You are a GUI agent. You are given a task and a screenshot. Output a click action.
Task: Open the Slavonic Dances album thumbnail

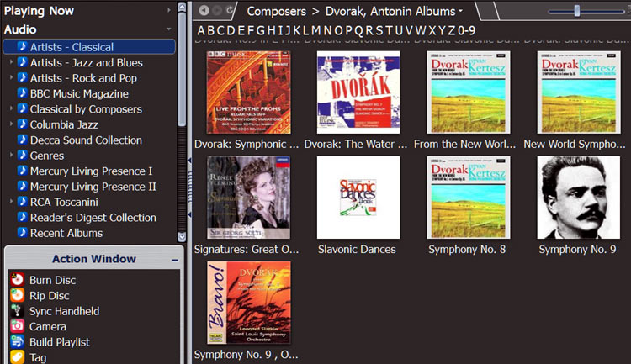tap(358, 198)
